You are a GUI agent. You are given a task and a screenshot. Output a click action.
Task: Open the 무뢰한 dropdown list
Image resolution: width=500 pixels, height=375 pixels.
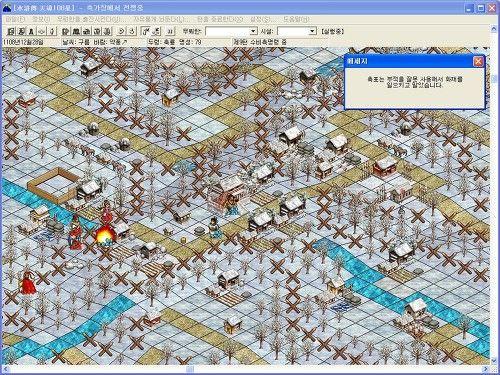coord(253,31)
